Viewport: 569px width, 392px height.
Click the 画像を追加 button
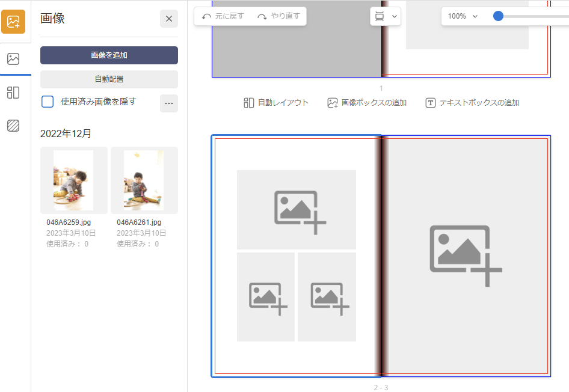(x=109, y=55)
